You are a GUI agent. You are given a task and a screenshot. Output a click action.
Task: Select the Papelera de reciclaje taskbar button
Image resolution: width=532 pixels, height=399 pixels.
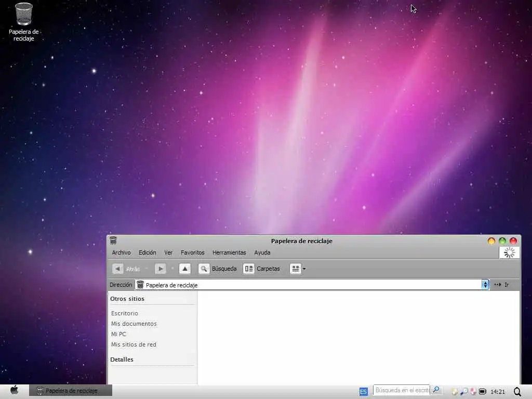(x=71, y=391)
